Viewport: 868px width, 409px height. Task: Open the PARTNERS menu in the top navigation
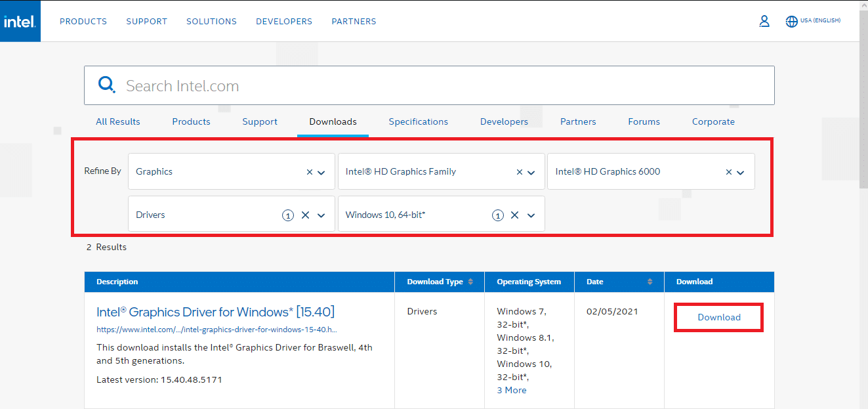pos(354,21)
